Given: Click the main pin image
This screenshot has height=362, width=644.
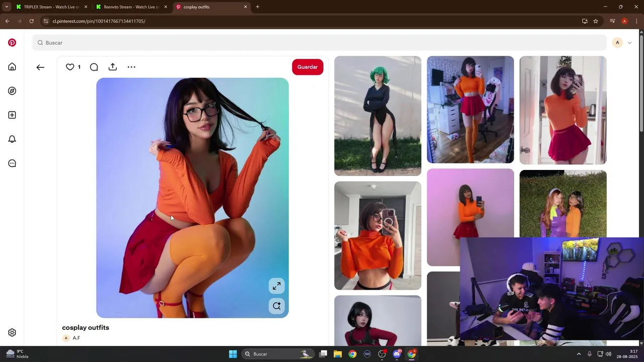Looking at the screenshot, I should point(192,198).
